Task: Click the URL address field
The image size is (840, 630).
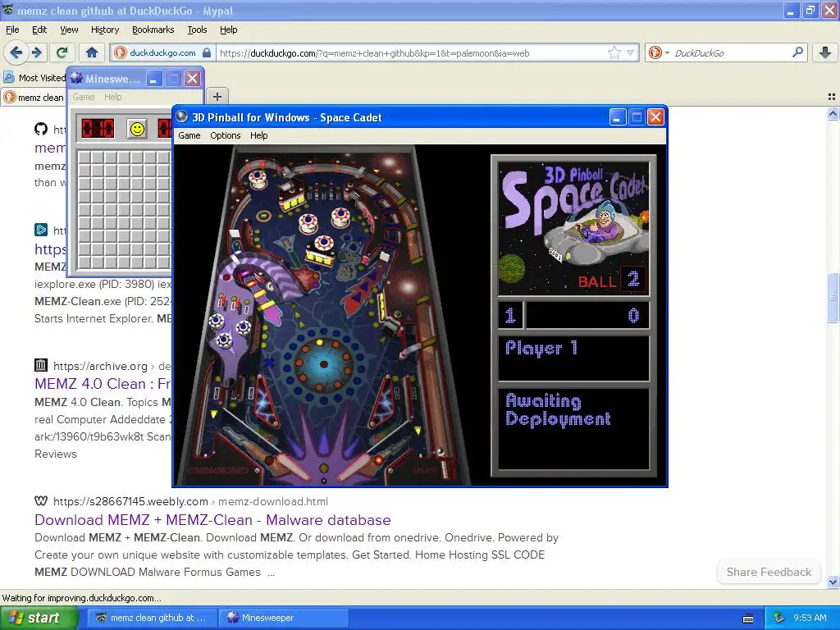Action: pyautogui.click(x=412, y=53)
